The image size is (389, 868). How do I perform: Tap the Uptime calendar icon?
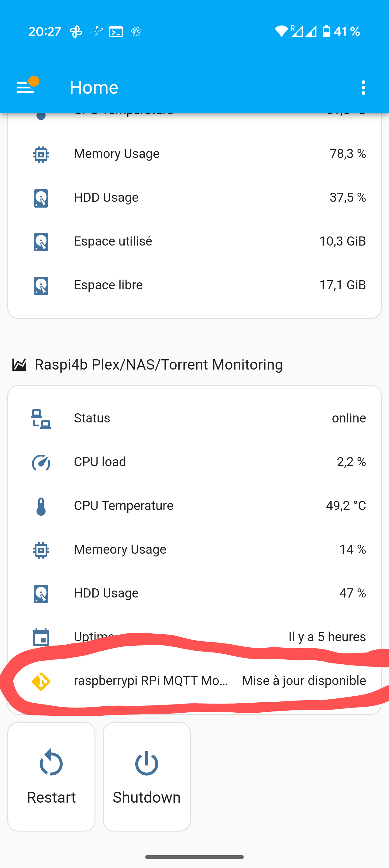[x=41, y=637]
